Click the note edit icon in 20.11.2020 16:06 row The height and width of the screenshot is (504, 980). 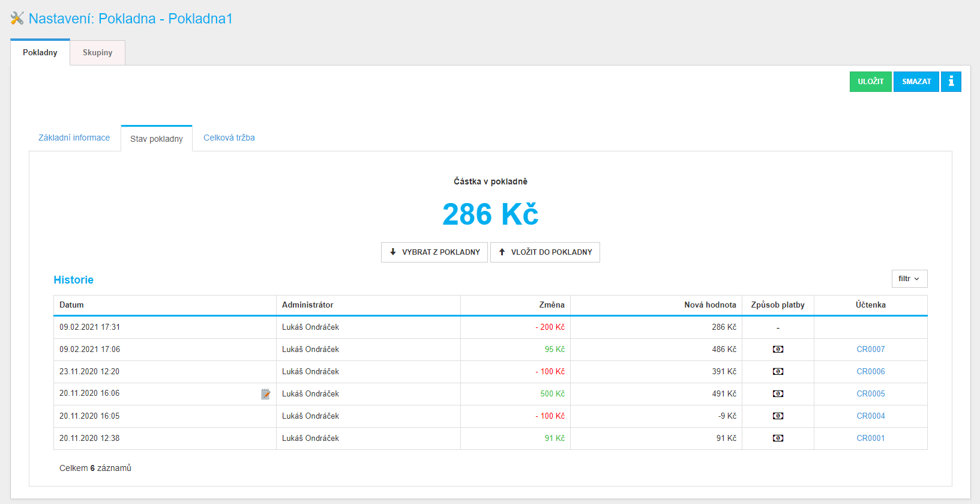tap(265, 394)
